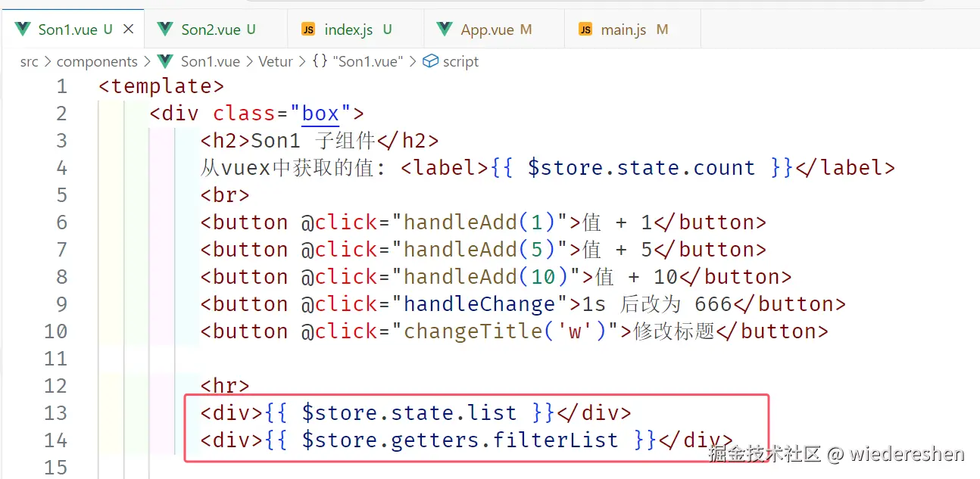Click the script symbol icon in breadcrumb

(430, 61)
